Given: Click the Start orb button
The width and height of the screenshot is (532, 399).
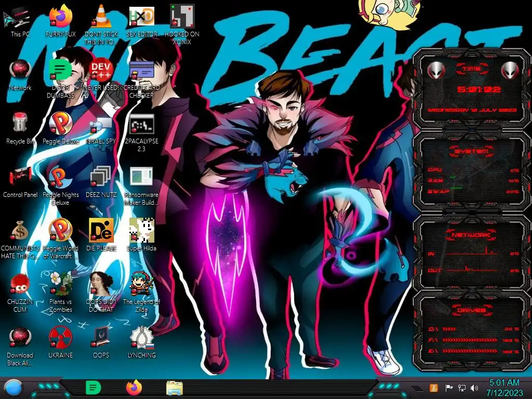Looking at the screenshot, I should (13, 388).
